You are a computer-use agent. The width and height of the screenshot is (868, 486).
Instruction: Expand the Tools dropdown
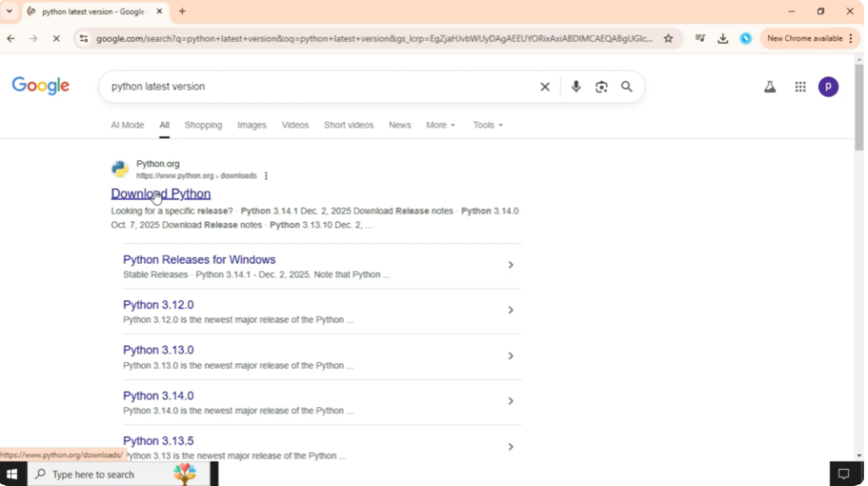tap(487, 125)
